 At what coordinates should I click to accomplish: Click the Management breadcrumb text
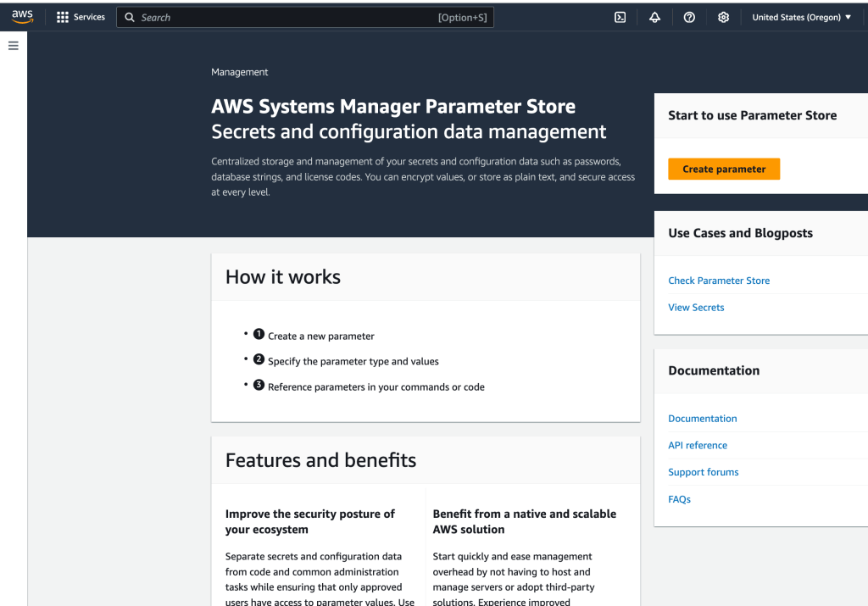240,72
